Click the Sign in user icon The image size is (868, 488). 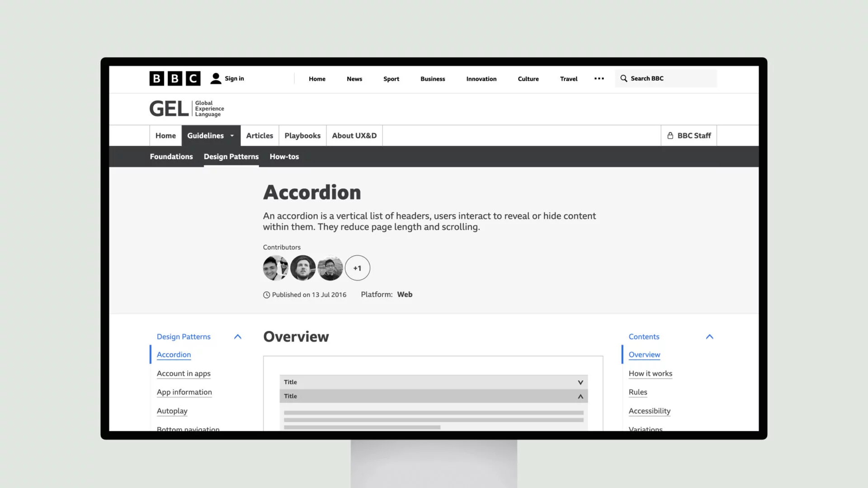pyautogui.click(x=216, y=78)
